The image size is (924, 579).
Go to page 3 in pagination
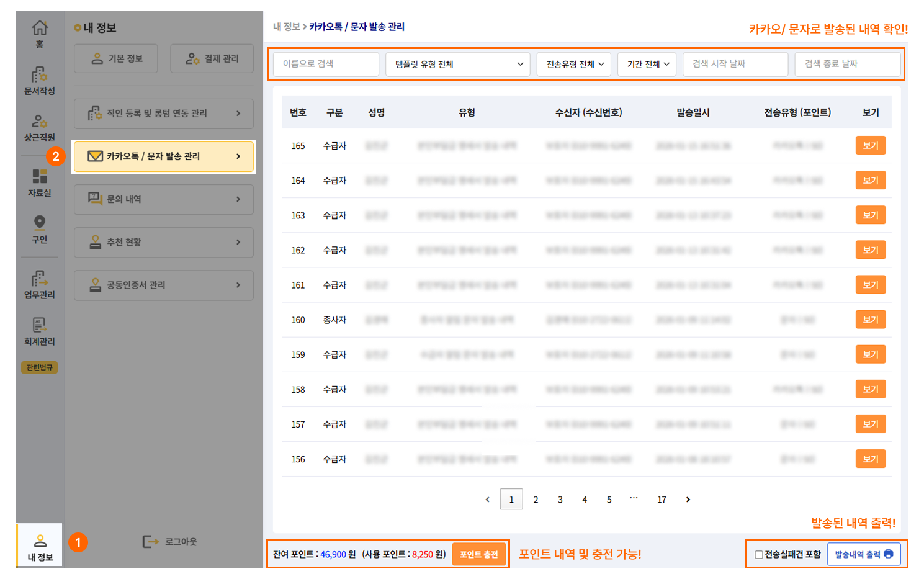point(560,500)
